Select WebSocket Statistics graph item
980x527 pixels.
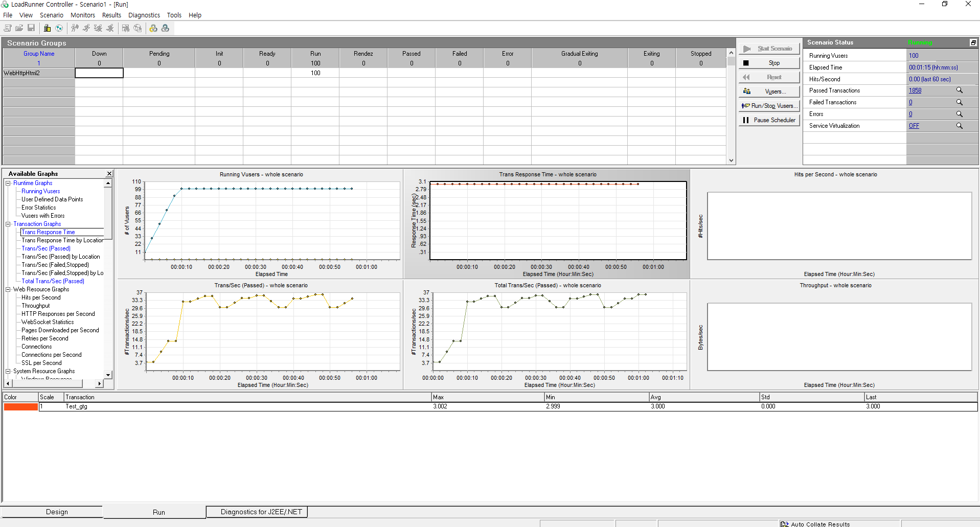(48, 322)
